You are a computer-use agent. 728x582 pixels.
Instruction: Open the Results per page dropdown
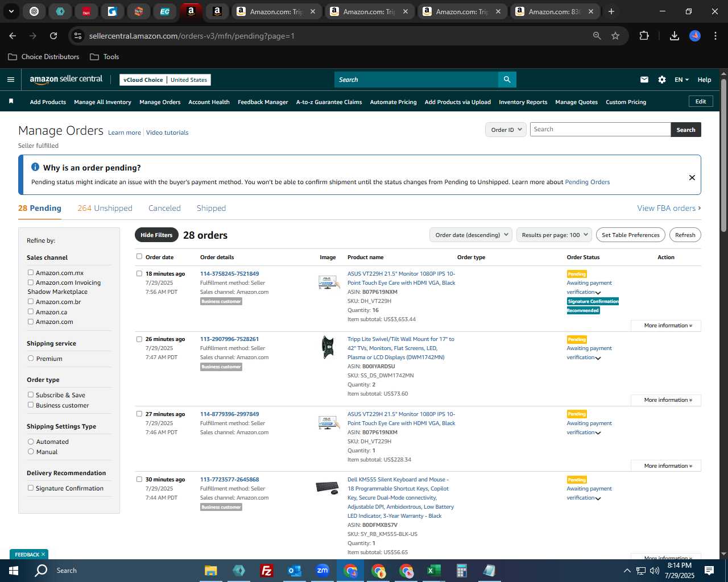(x=555, y=235)
